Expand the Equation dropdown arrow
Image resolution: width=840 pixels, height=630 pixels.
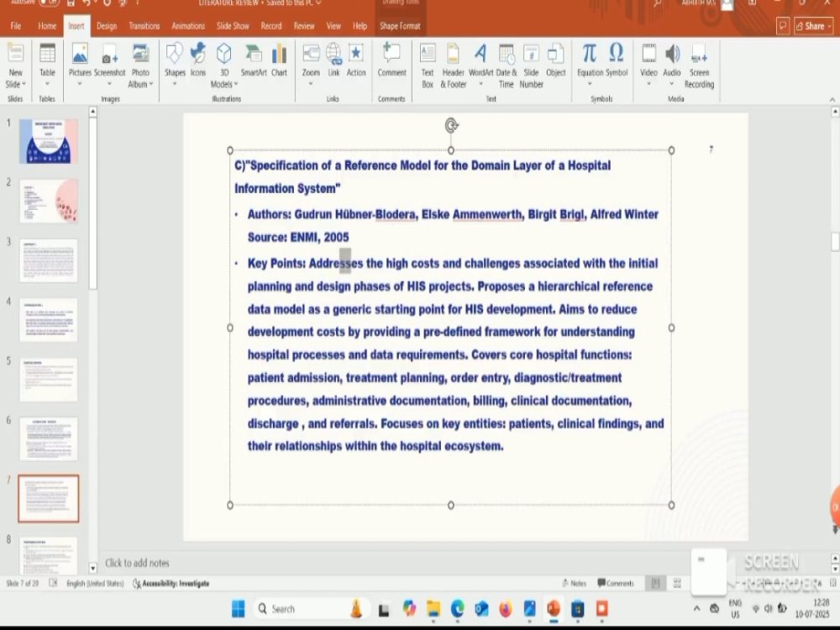[590, 83]
